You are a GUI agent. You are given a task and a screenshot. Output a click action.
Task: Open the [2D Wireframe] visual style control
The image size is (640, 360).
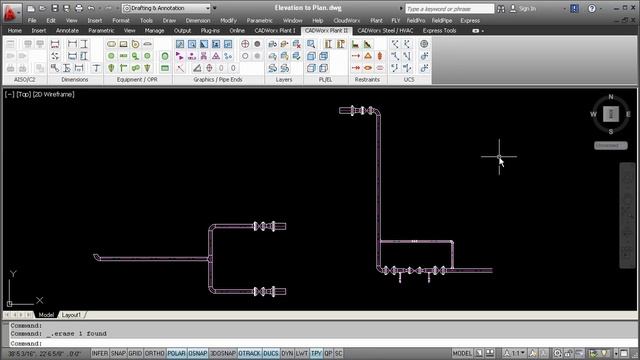pos(53,94)
